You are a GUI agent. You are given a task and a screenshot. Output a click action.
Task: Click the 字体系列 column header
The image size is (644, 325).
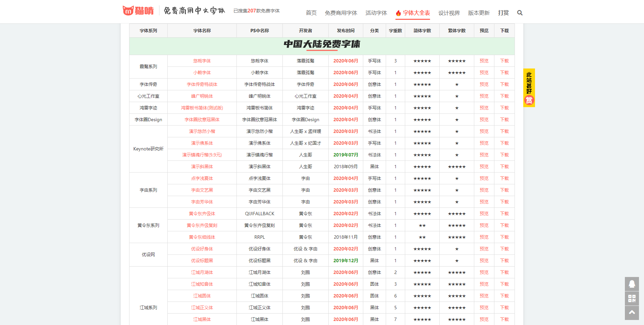148,31
